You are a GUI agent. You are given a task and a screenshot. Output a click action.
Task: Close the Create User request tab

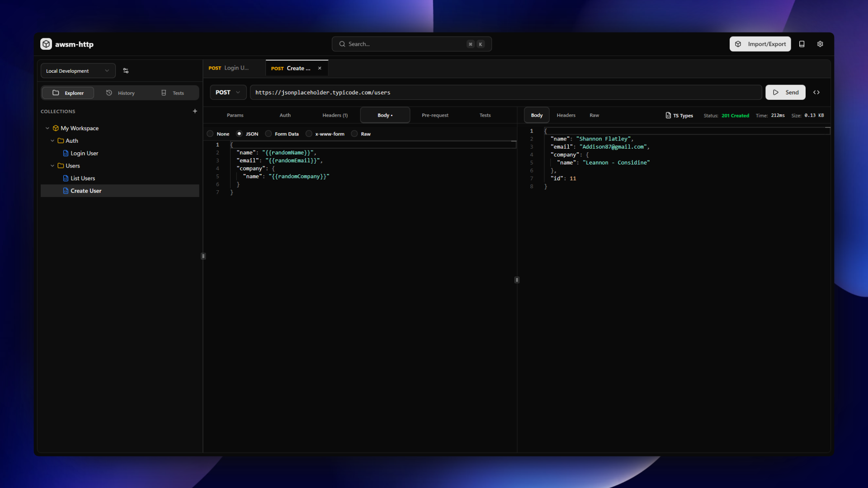click(320, 68)
